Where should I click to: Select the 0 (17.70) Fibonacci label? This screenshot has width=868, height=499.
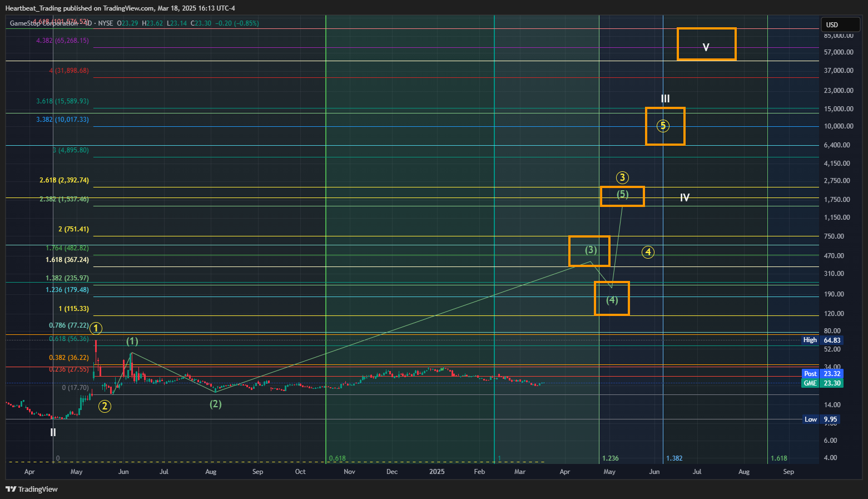(x=75, y=388)
